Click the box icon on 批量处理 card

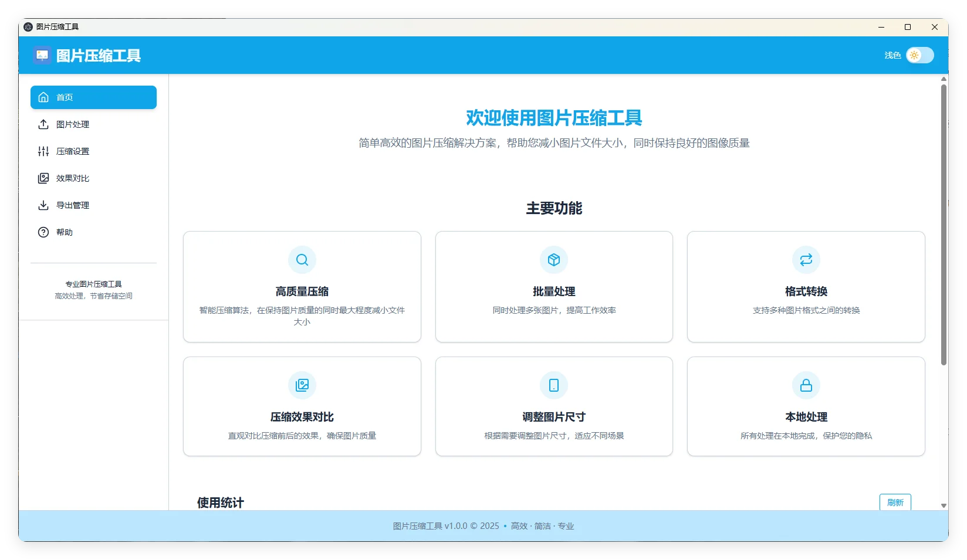(x=553, y=260)
